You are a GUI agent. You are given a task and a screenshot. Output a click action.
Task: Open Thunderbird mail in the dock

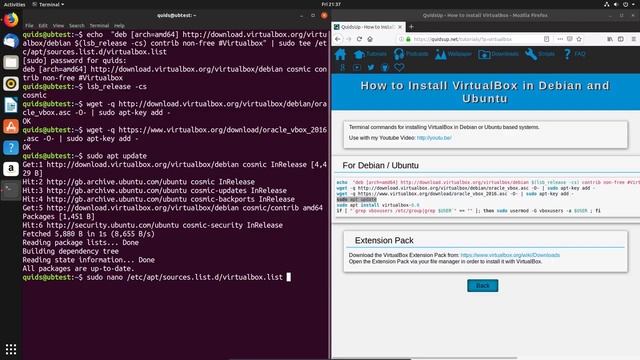pos(11,41)
